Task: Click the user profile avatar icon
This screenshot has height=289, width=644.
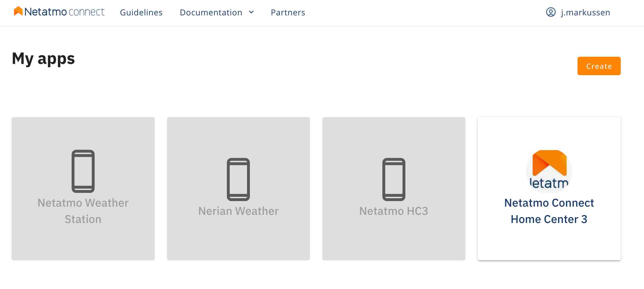Action: (x=551, y=12)
